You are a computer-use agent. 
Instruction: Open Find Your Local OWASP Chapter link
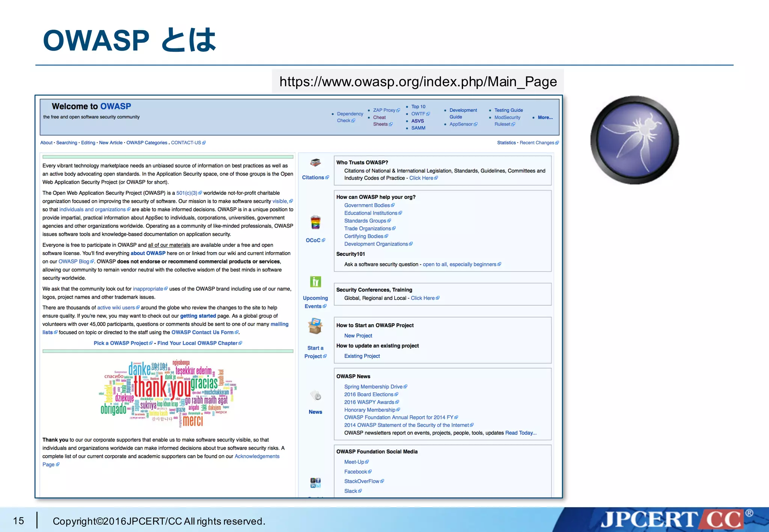point(197,343)
